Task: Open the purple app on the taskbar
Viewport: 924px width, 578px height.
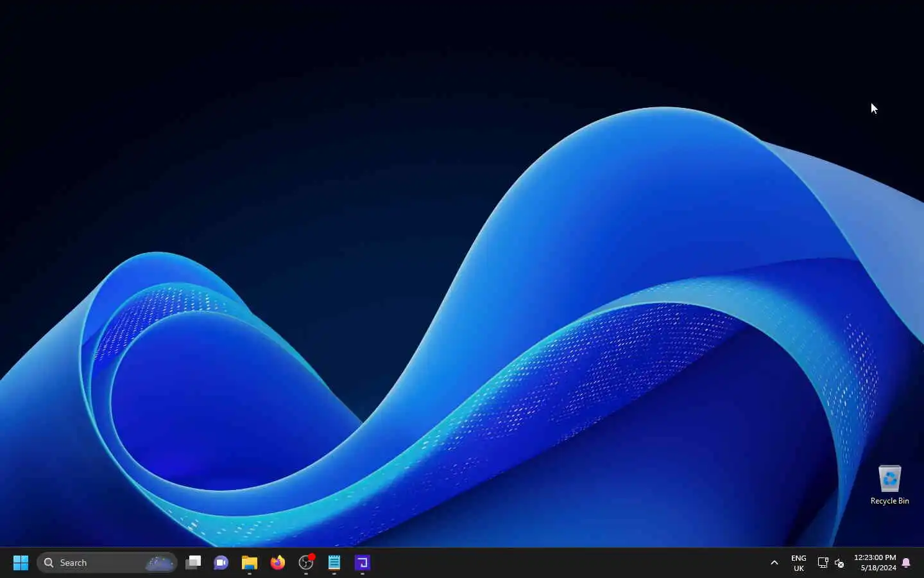Action: click(363, 563)
